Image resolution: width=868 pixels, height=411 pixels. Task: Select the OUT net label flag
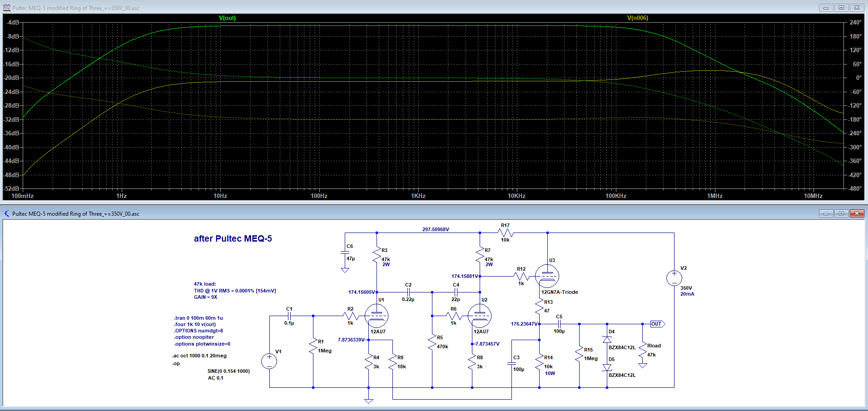click(657, 324)
